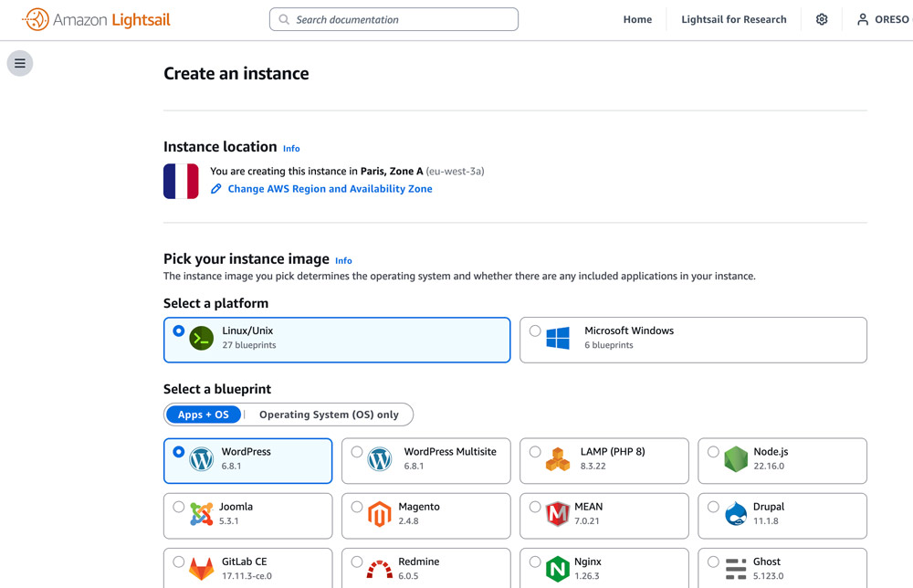Click the Ghost logo icon
913x588 pixels.
tap(736, 569)
